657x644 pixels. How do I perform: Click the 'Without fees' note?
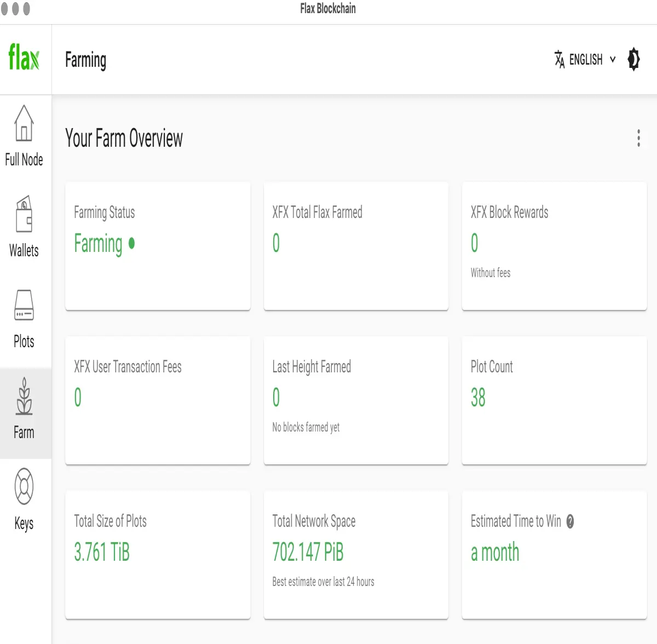point(491,273)
